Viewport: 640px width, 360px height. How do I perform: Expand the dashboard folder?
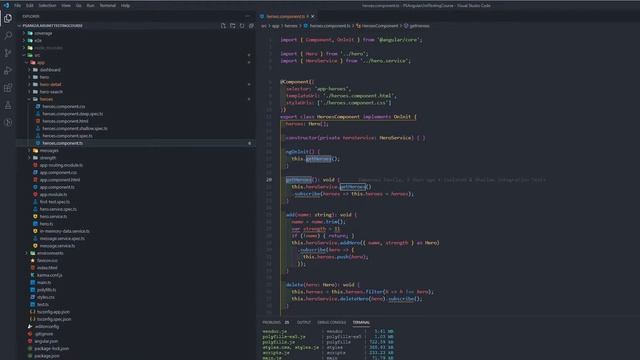click(x=50, y=70)
